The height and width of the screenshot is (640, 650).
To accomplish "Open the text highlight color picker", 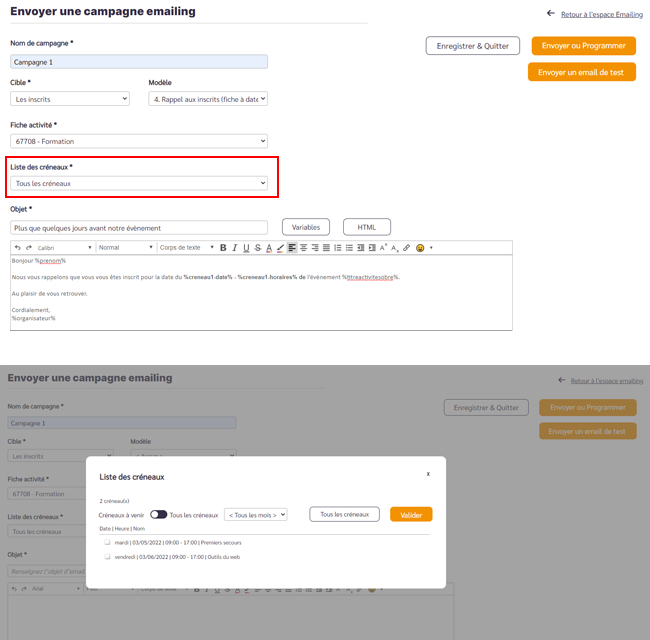I will (x=281, y=248).
